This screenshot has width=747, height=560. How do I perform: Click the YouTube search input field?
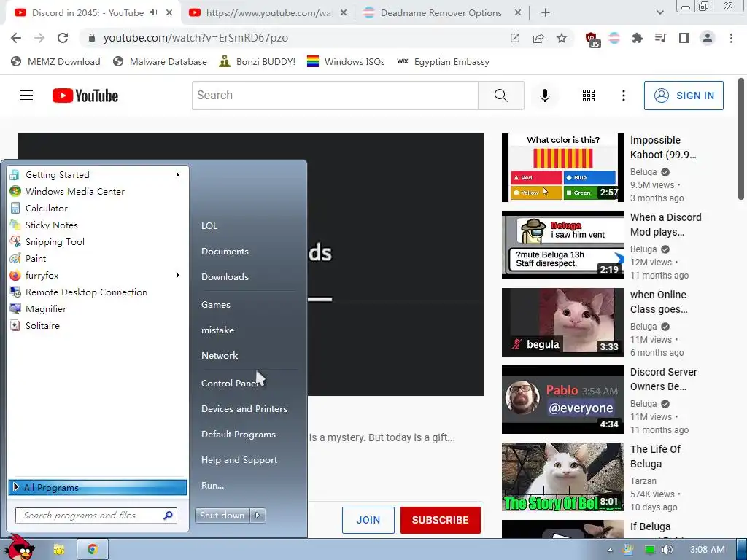click(x=335, y=96)
